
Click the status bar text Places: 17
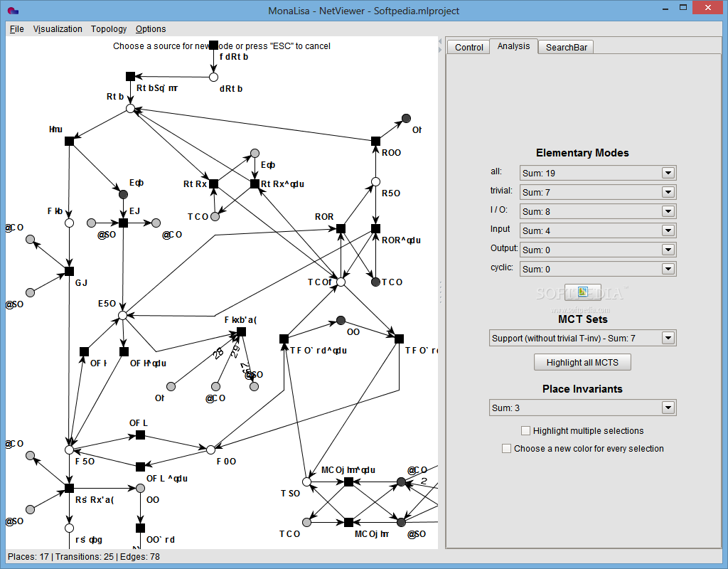pos(28,556)
